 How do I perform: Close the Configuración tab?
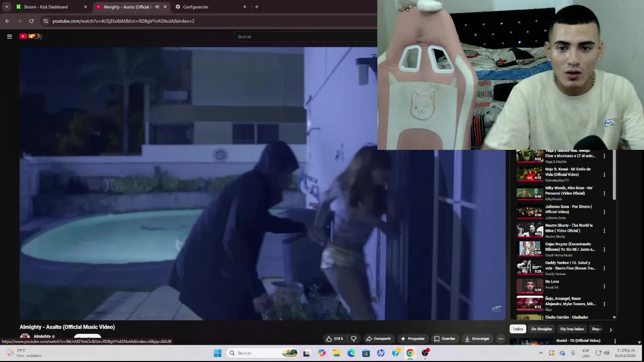tap(245, 7)
